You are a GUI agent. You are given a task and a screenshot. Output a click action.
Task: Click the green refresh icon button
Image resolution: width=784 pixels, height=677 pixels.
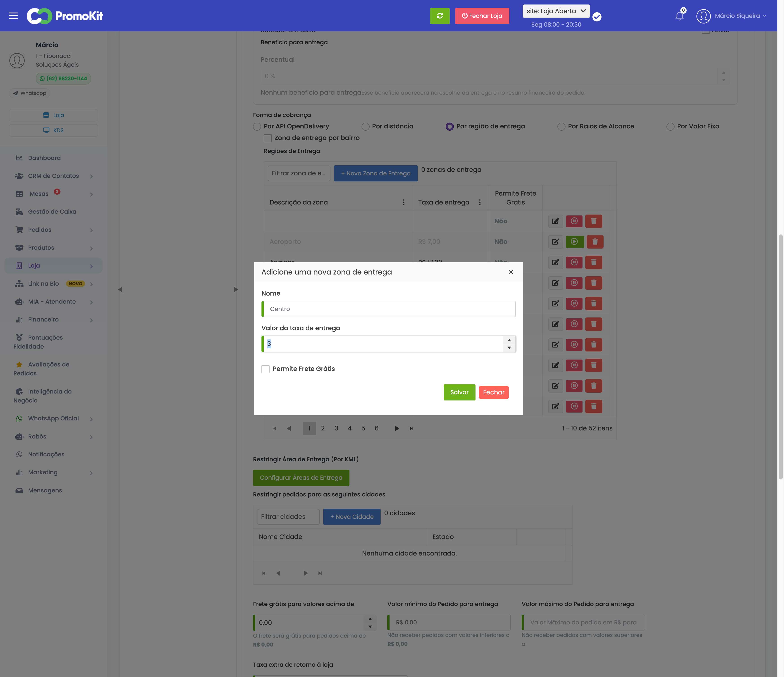pos(440,16)
